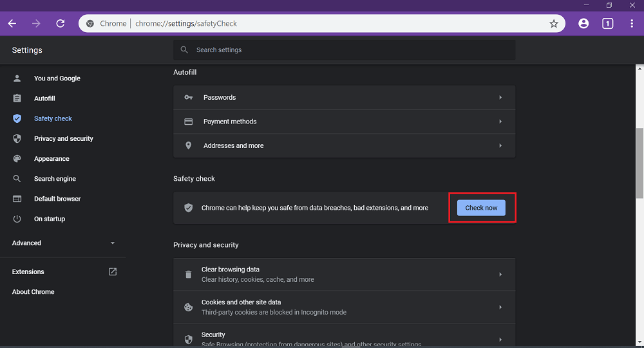The height and width of the screenshot is (348, 644).
Task: Open Passwords using its right arrow
Action: 500,98
